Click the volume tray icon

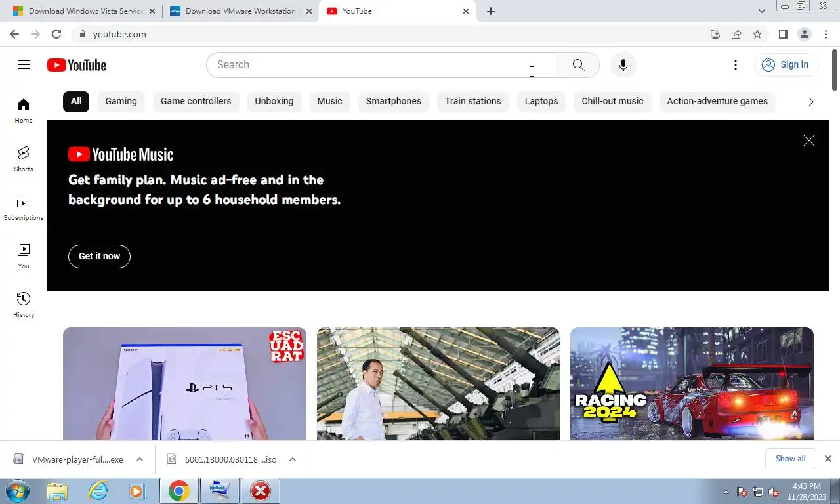[x=774, y=492]
